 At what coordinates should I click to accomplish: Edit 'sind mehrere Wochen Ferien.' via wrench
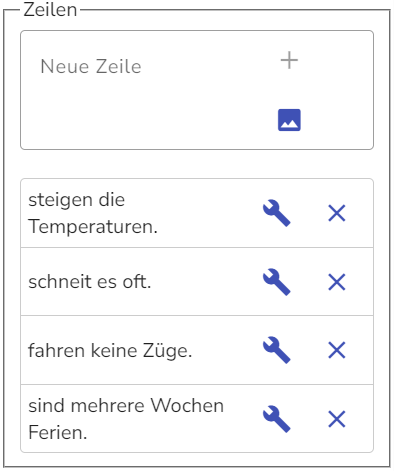pos(277,419)
